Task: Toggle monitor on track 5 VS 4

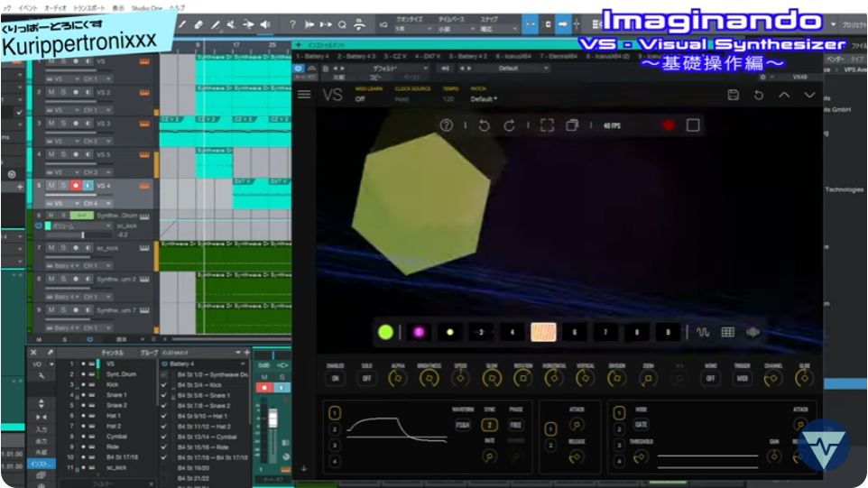Action: (88, 185)
